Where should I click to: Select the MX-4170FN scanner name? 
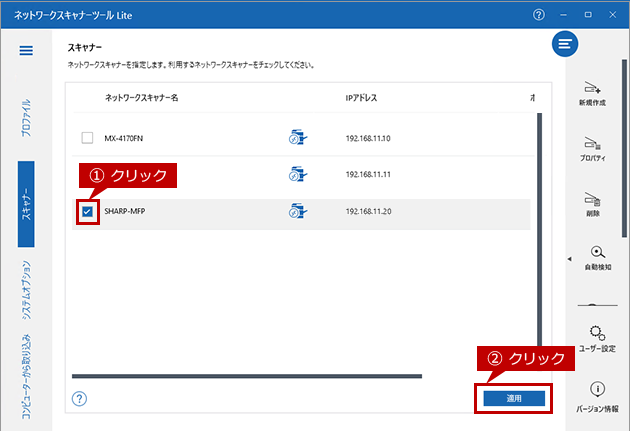[124, 138]
